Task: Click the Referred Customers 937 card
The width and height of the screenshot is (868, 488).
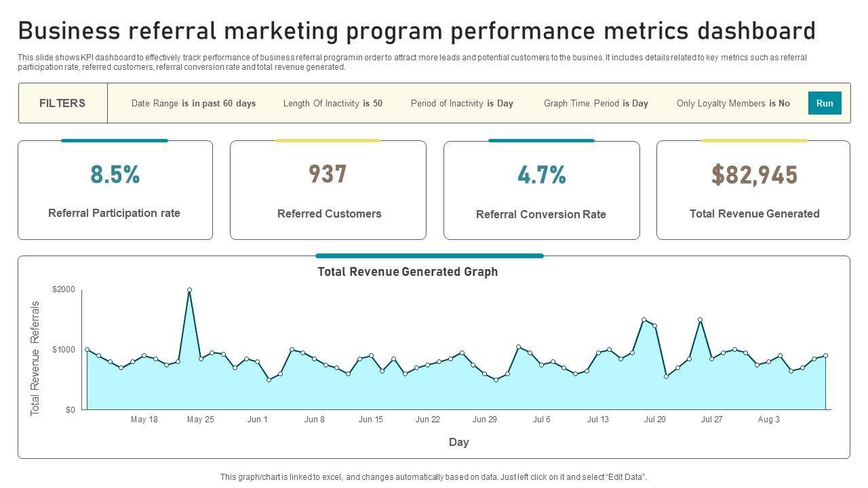Action: 328,191
